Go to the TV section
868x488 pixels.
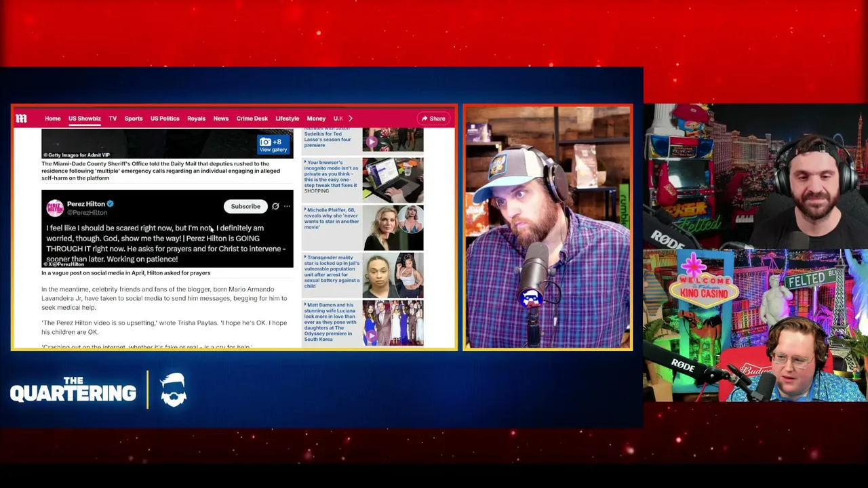[113, 119]
